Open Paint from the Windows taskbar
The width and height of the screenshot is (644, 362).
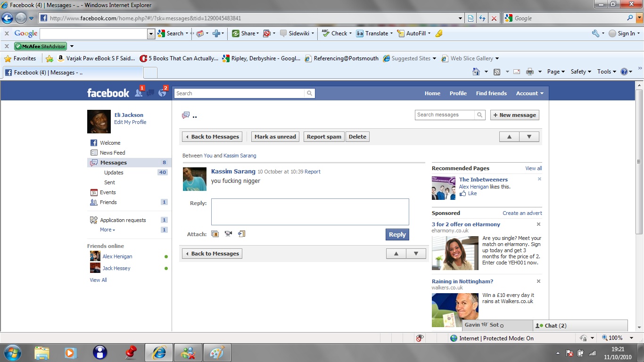(217, 353)
